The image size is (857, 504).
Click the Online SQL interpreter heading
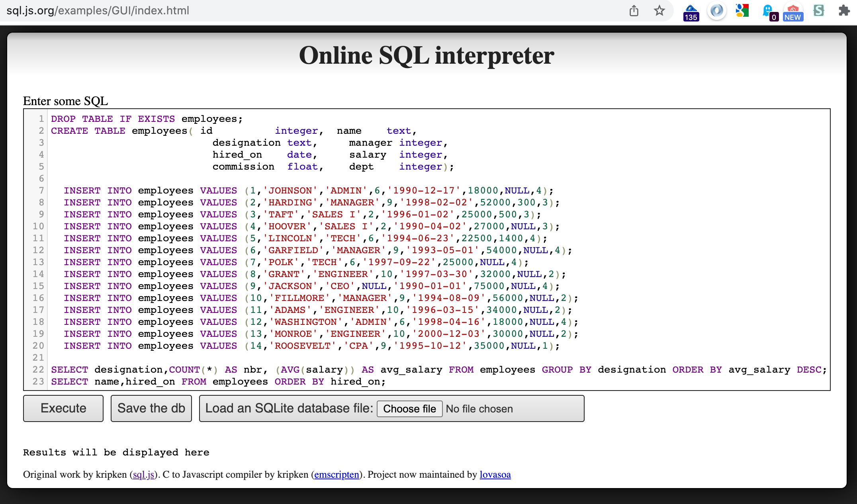[427, 55]
